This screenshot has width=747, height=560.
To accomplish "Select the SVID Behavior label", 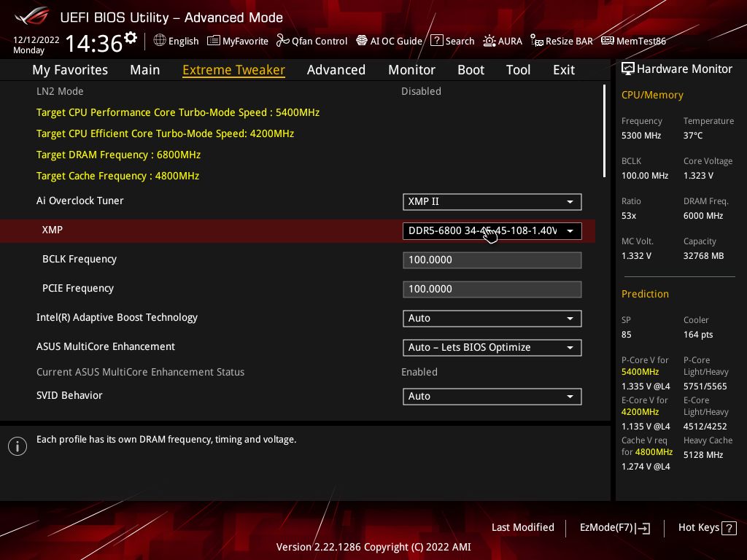I will (x=69, y=395).
